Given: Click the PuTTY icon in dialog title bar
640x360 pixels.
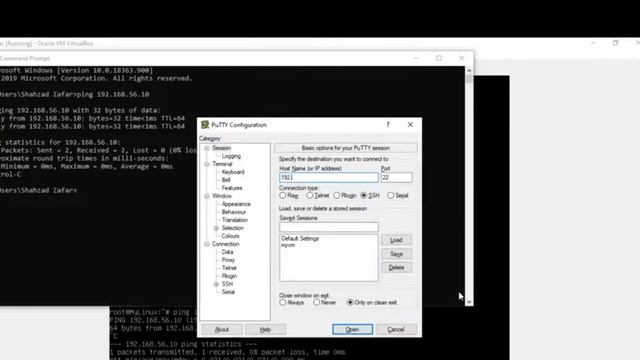Looking at the screenshot, I should 205,125.
